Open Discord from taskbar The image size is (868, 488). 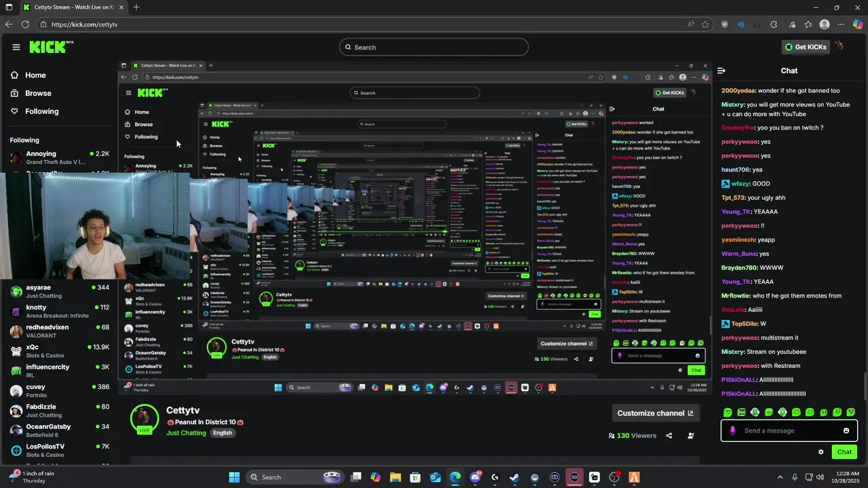(x=475, y=477)
